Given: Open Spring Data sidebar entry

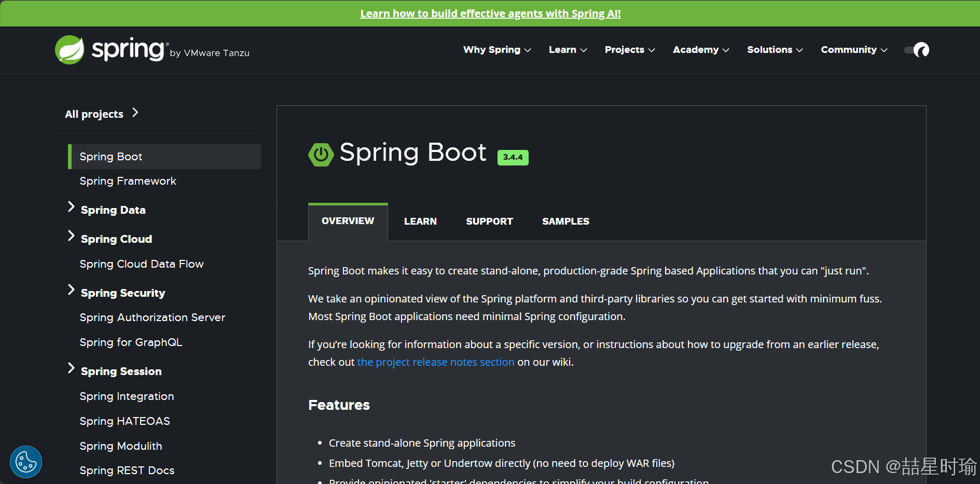Looking at the screenshot, I should tap(113, 210).
